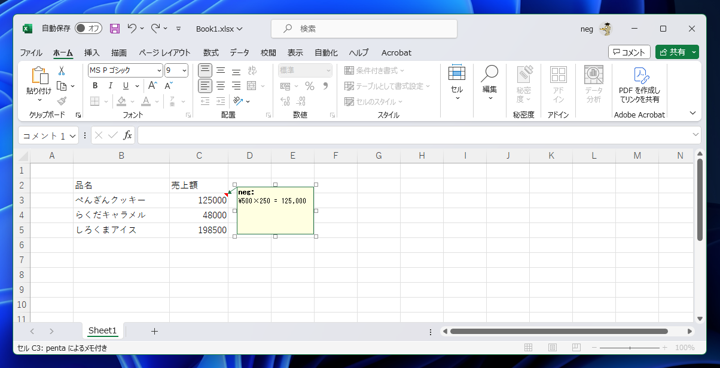Open the Page Layout (ページ レイアウト) tab

click(x=165, y=53)
